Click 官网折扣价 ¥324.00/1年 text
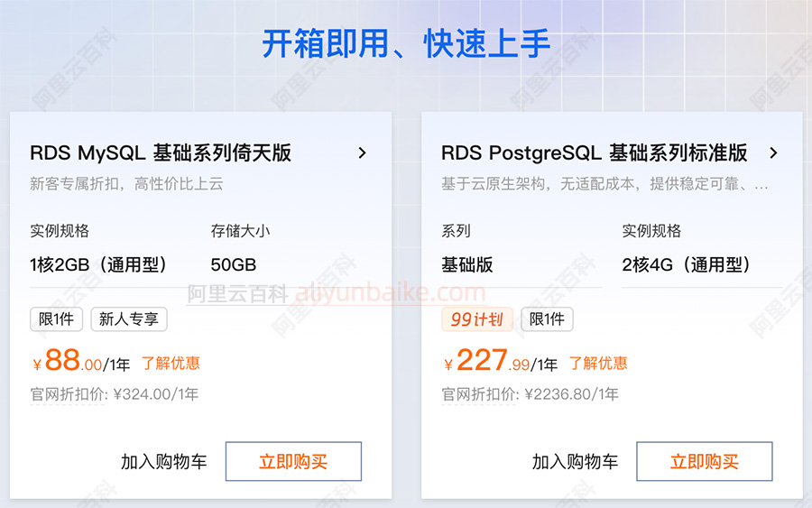This screenshot has height=508, width=812. 115,394
